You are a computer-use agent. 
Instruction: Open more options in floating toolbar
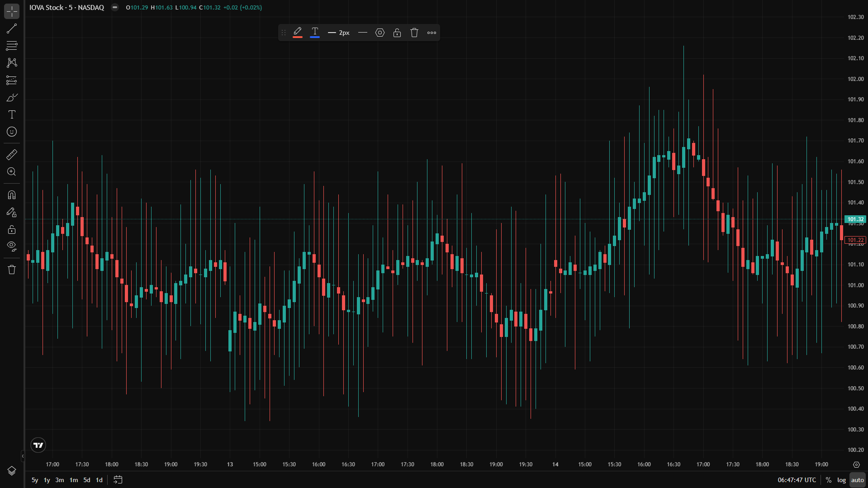click(431, 32)
